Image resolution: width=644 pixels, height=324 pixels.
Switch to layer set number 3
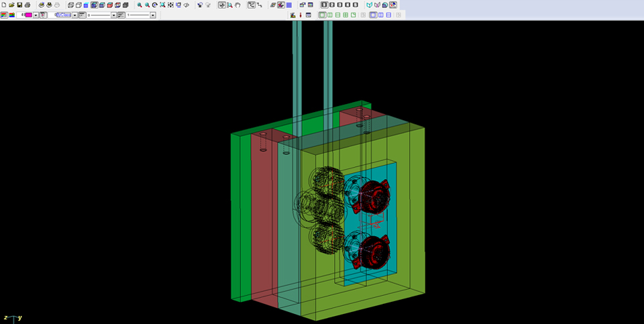339,5
